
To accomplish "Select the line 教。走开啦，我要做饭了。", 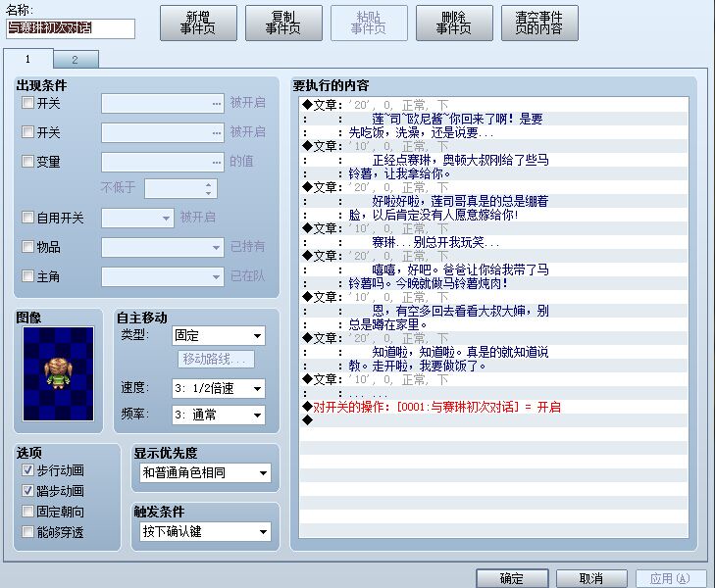I will pos(494,366).
